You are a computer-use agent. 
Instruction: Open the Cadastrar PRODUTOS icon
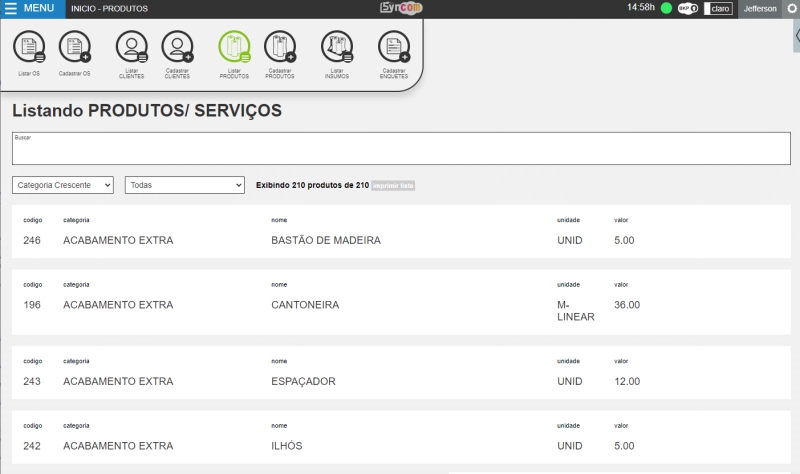(280, 47)
